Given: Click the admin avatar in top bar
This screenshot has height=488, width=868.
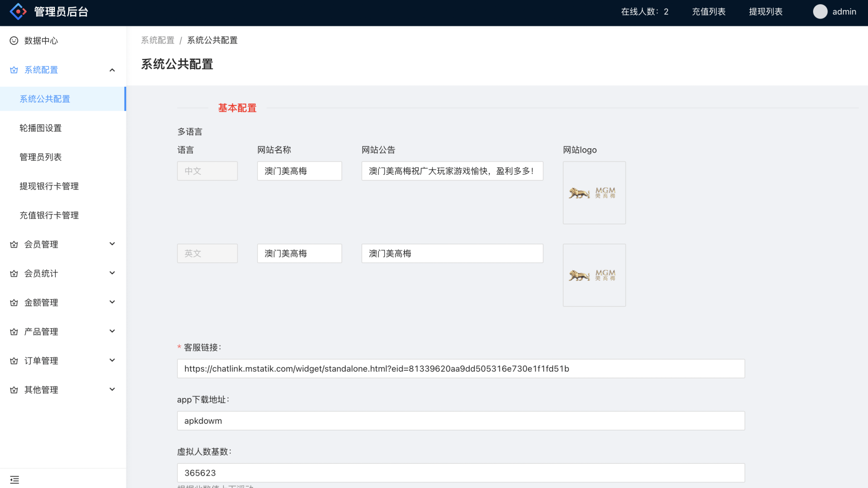Looking at the screenshot, I should 820,11.
